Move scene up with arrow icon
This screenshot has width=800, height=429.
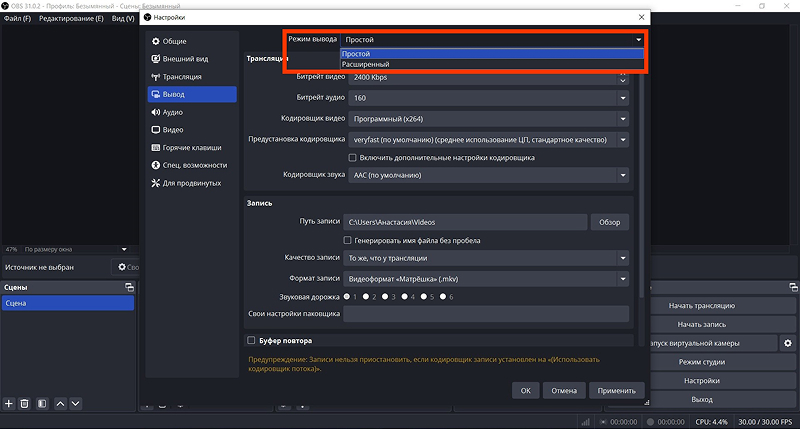[60, 403]
